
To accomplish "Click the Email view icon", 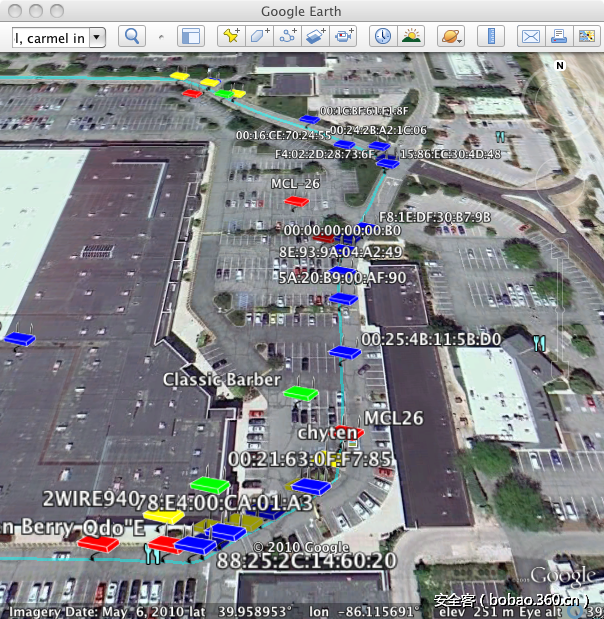I will pos(530,37).
